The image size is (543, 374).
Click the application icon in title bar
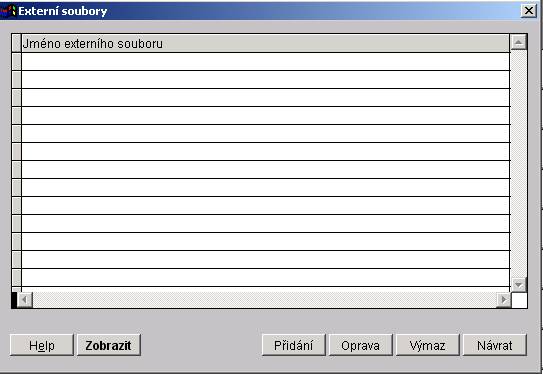tap(8, 11)
